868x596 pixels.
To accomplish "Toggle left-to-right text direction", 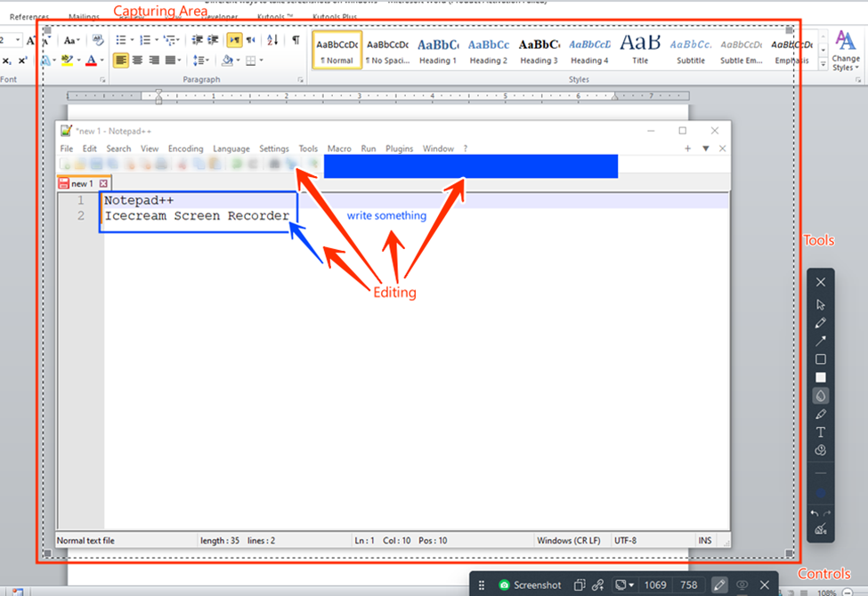I will (235, 40).
